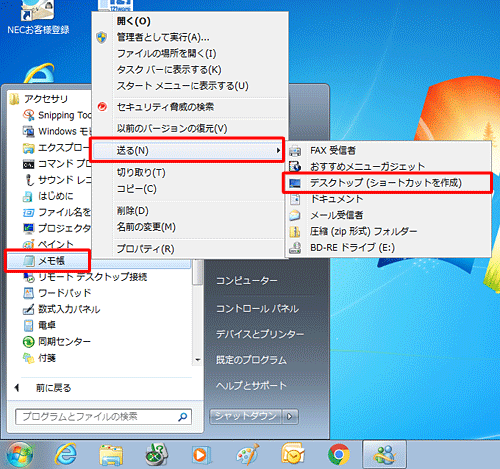Open Google Chrome from the taskbar

point(339,454)
